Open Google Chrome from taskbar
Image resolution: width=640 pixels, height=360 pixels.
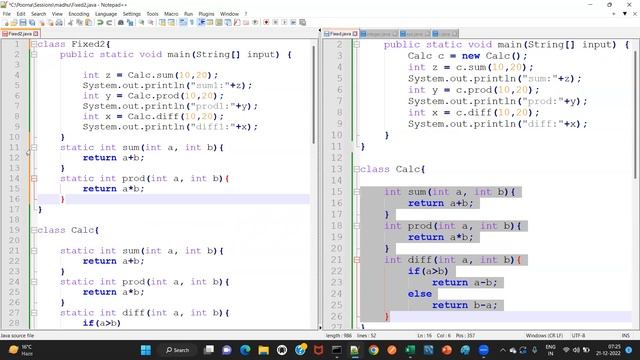pos(373,350)
